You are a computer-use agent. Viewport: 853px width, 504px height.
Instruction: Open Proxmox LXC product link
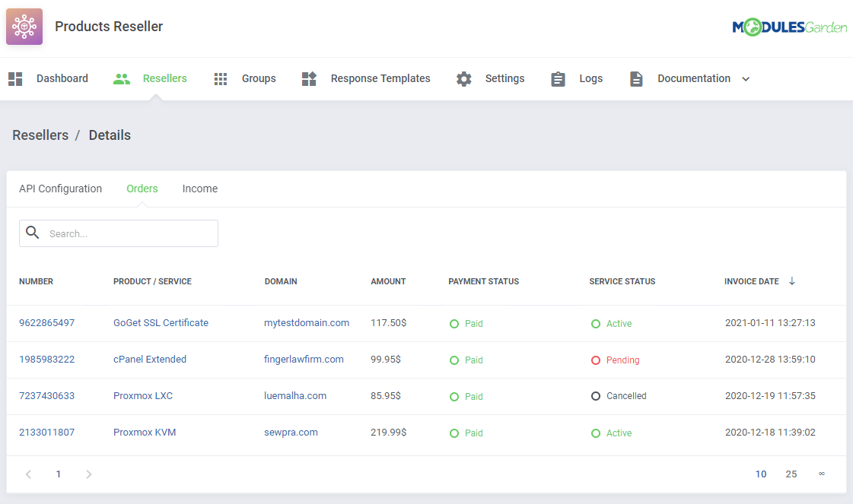(x=143, y=396)
